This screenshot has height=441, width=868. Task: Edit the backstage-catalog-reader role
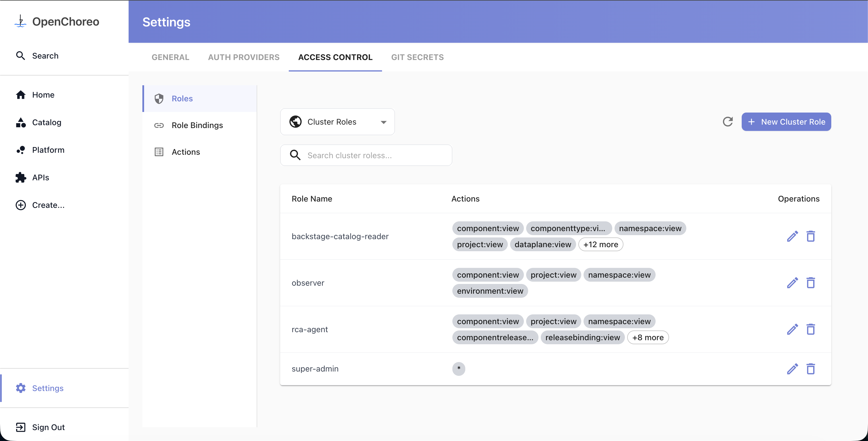(x=792, y=236)
